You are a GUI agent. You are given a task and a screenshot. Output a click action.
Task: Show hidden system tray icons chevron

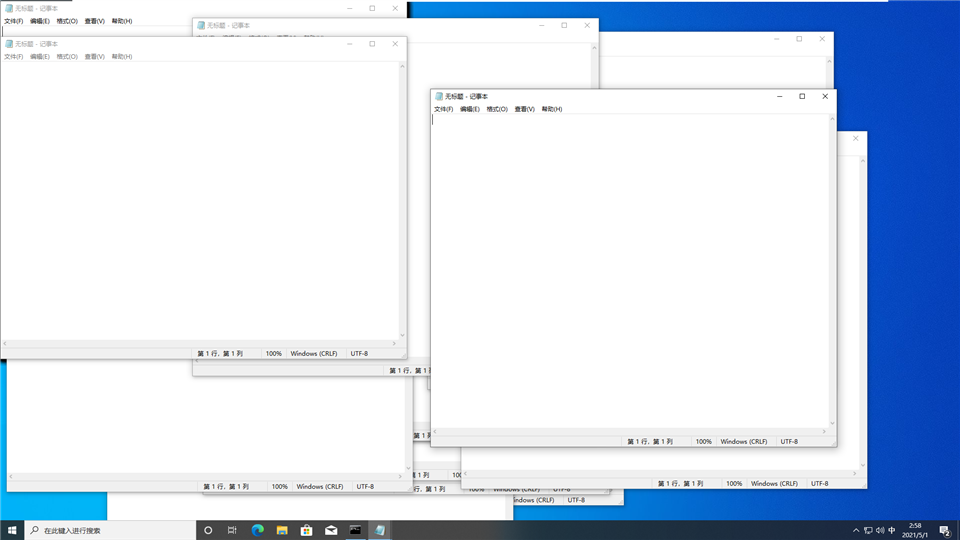tap(856, 530)
